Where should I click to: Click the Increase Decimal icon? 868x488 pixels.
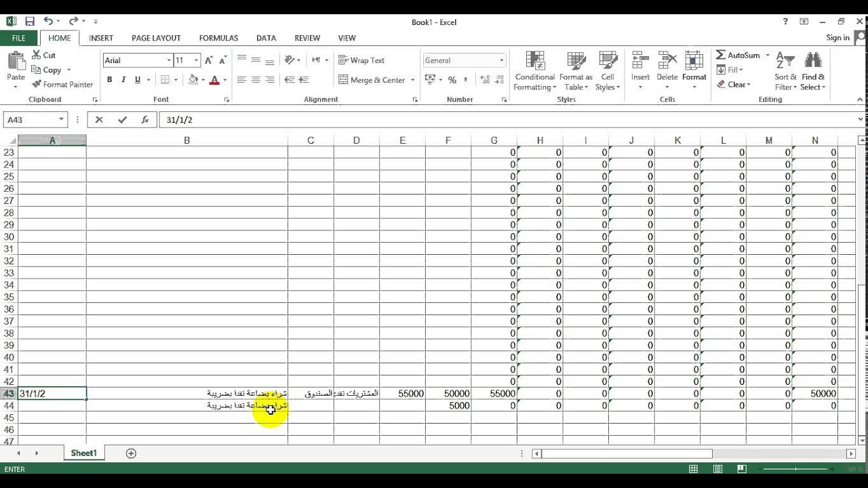486,80
